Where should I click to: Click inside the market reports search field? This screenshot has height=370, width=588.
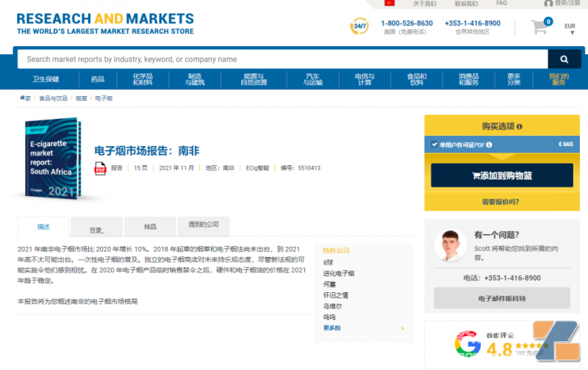tap(283, 59)
